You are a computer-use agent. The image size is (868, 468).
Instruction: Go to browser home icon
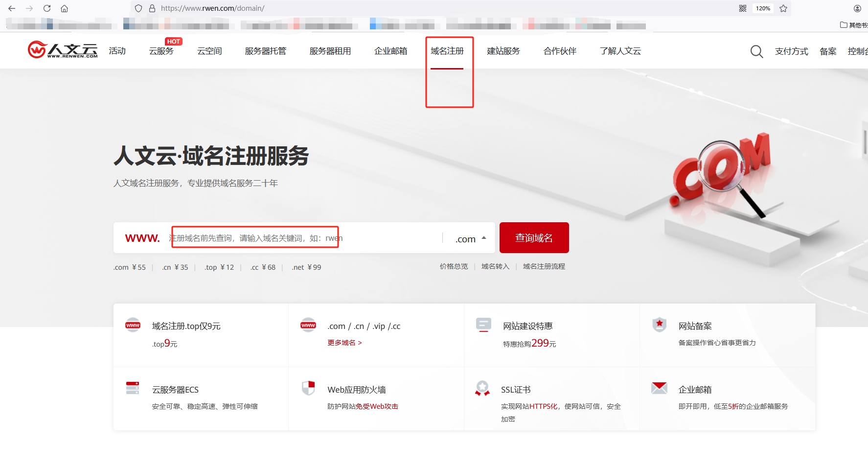pos(64,8)
